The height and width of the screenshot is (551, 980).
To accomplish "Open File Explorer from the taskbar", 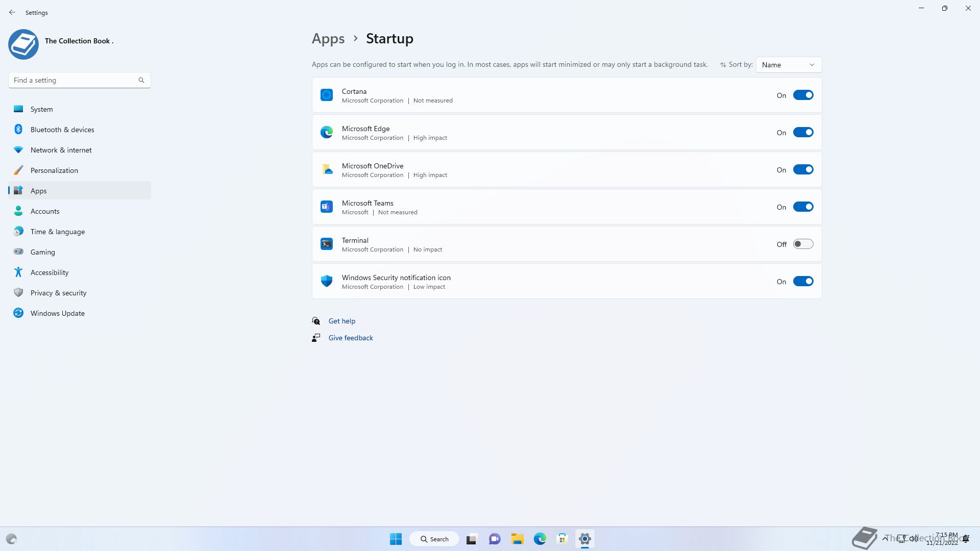I will (x=518, y=539).
